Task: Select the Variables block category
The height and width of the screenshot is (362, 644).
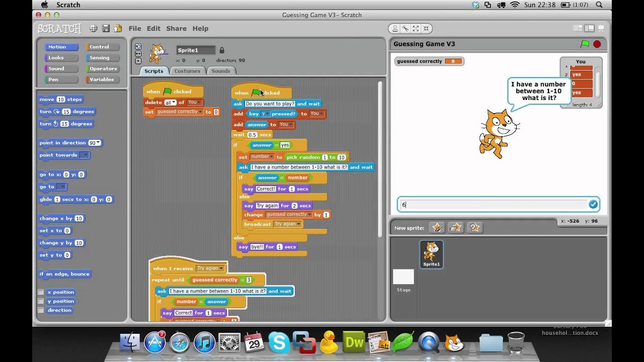Action: pyautogui.click(x=102, y=79)
